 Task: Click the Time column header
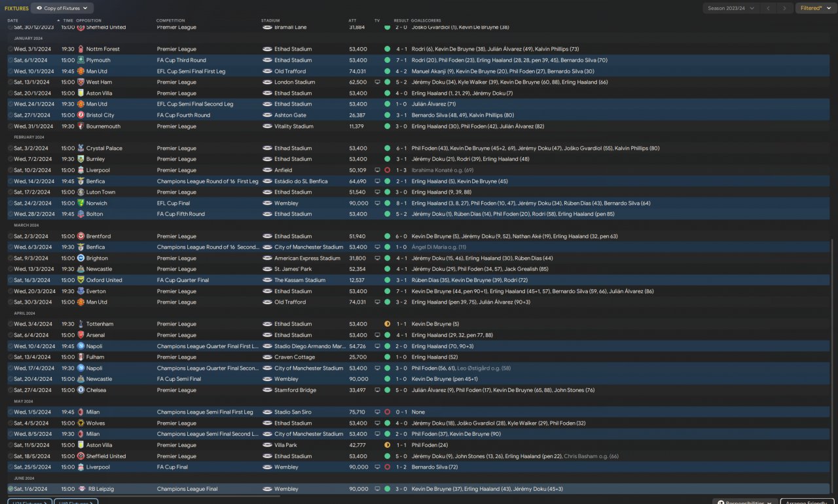(68, 20)
